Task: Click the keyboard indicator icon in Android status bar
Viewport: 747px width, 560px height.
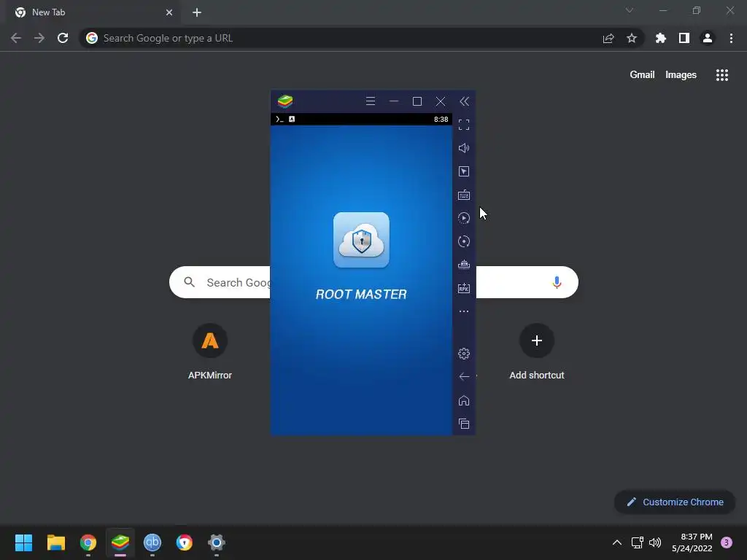Action: tap(292, 119)
